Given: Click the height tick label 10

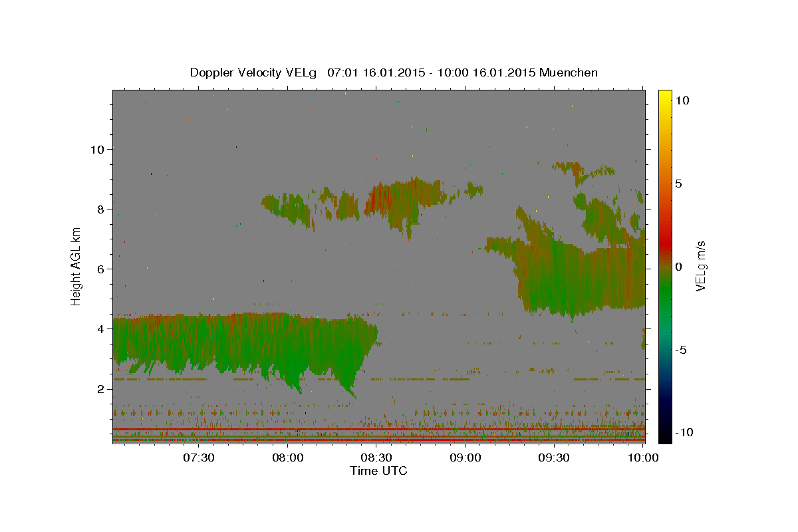Looking at the screenshot, I should pos(97,150).
